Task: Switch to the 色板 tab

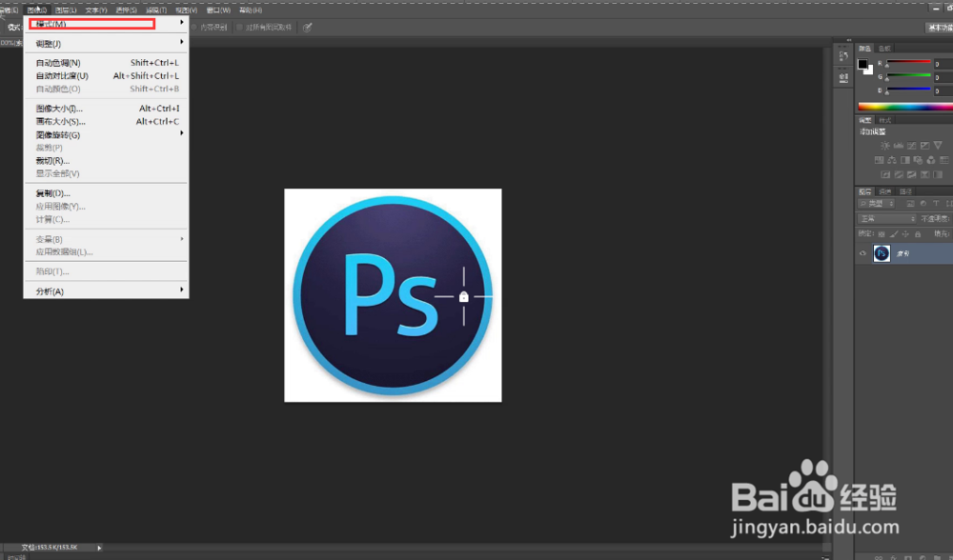Action: [x=884, y=48]
